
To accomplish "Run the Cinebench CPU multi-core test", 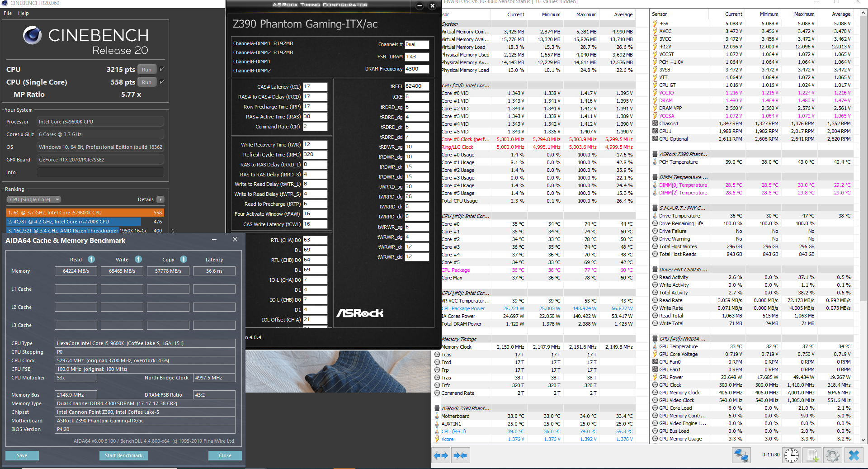I will [x=146, y=69].
